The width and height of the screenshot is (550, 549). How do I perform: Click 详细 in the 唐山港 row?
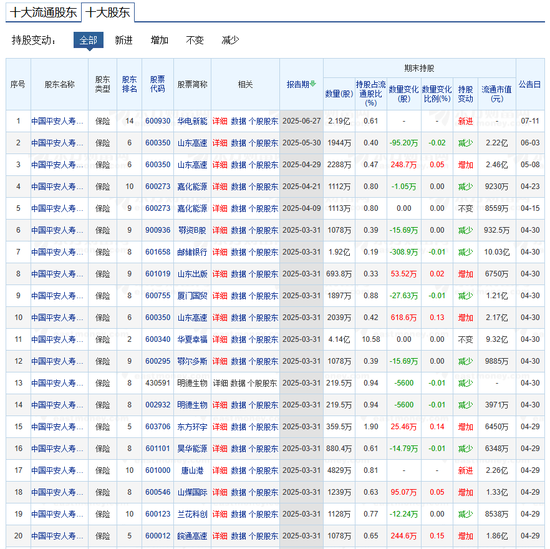coord(220,470)
